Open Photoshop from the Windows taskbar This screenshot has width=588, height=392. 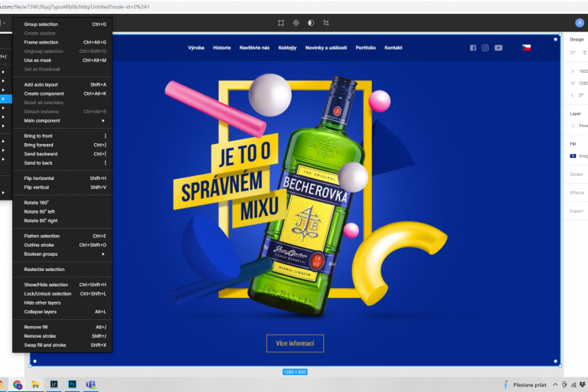[73, 384]
